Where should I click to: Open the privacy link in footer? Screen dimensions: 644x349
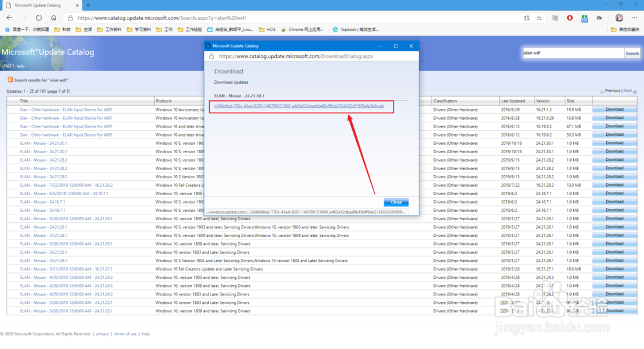tap(102, 334)
